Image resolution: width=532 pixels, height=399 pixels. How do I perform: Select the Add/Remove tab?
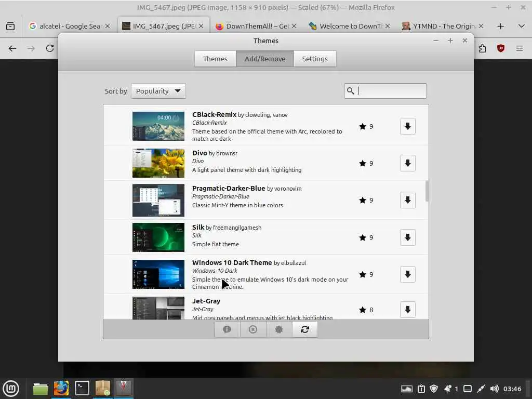tap(265, 59)
